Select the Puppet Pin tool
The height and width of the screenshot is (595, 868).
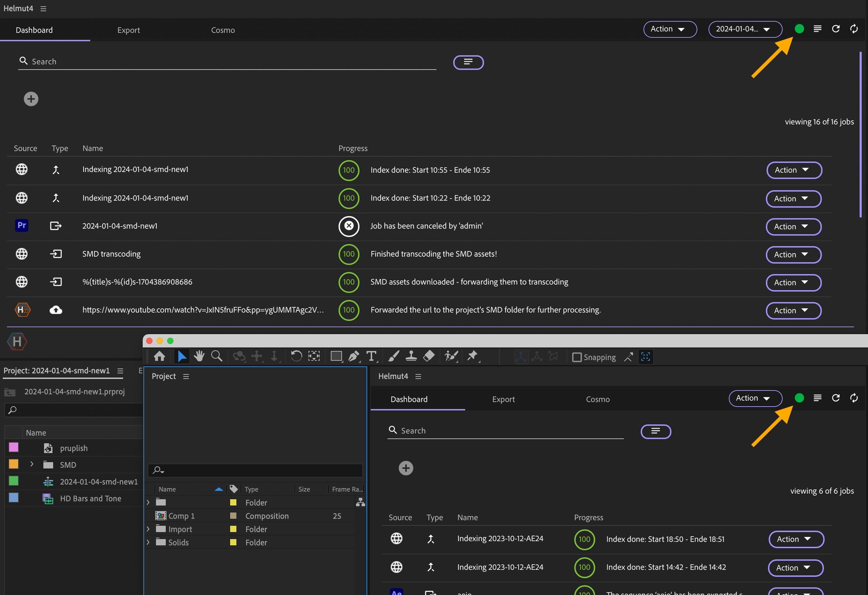point(472,356)
